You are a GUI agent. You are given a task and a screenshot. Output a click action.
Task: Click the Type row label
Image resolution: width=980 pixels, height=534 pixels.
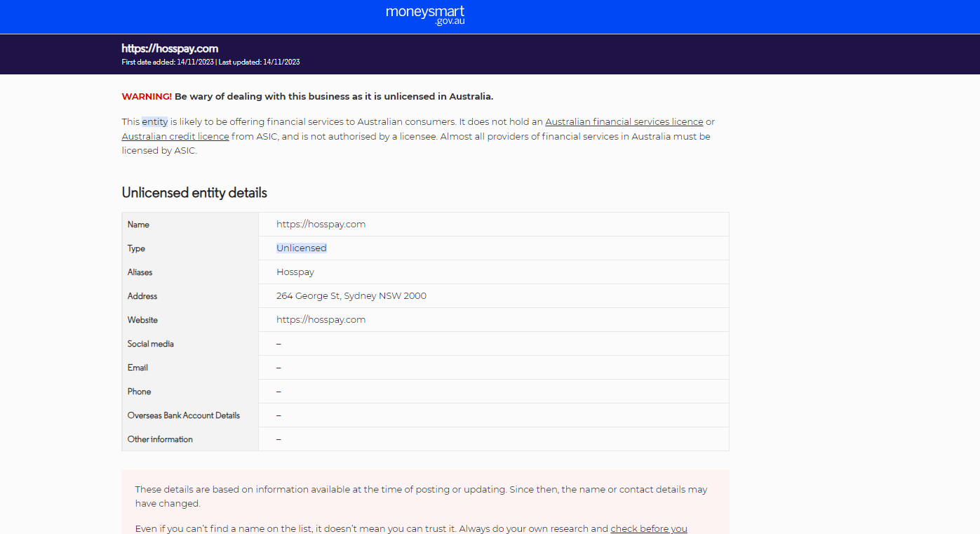[136, 248]
